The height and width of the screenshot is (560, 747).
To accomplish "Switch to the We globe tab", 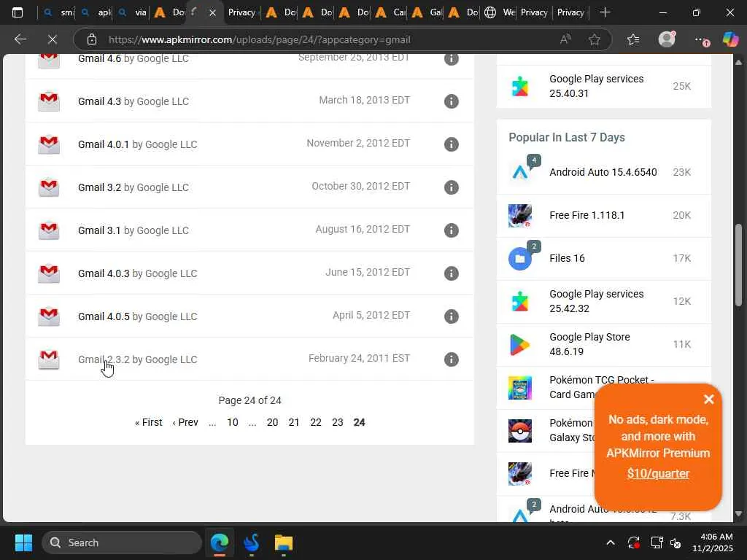I will click(499, 12).
